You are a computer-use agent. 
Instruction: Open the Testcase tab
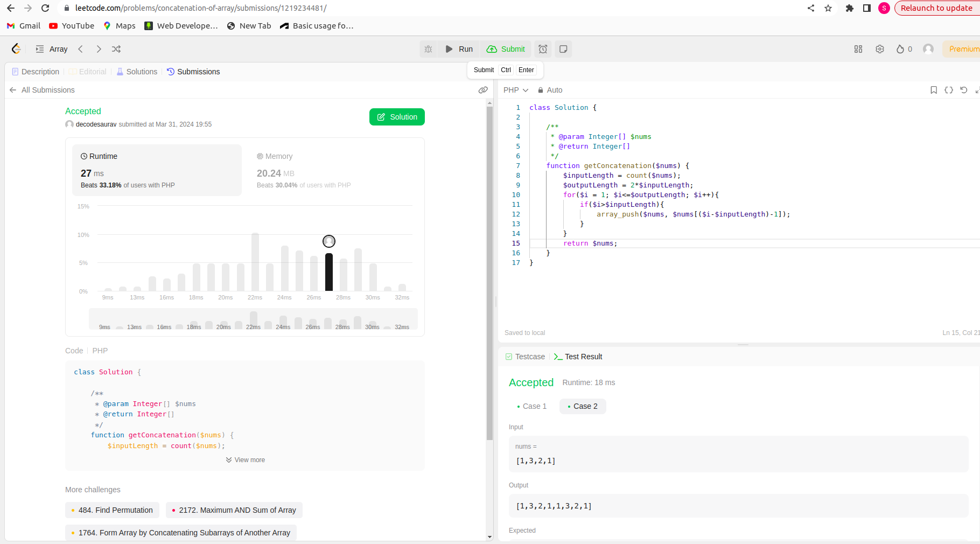pos(525,357)
